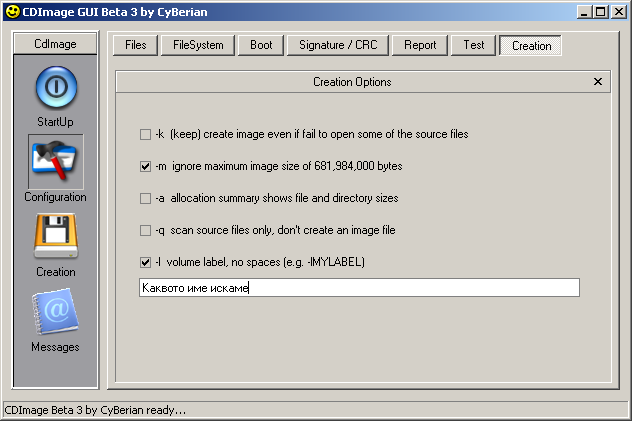The width and height of the screenshot is (632, 421).
Task: Open the Creation floppy disk icon
Action: 56,236
